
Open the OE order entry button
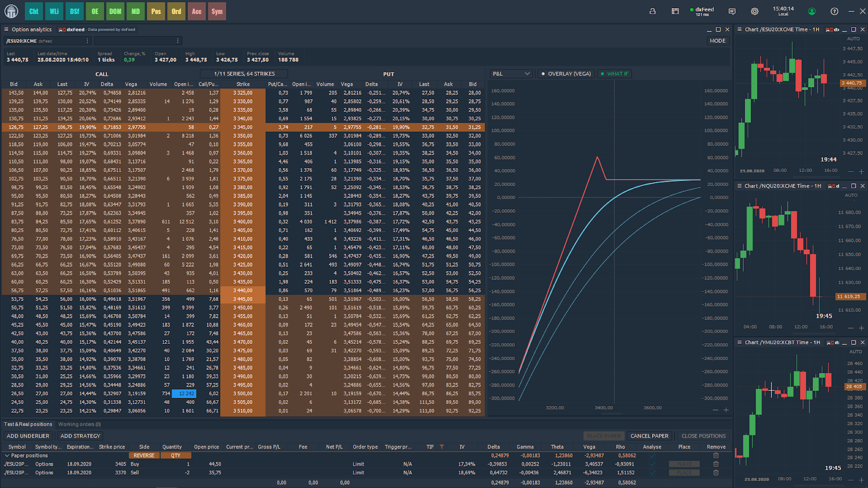pos(95,11)
